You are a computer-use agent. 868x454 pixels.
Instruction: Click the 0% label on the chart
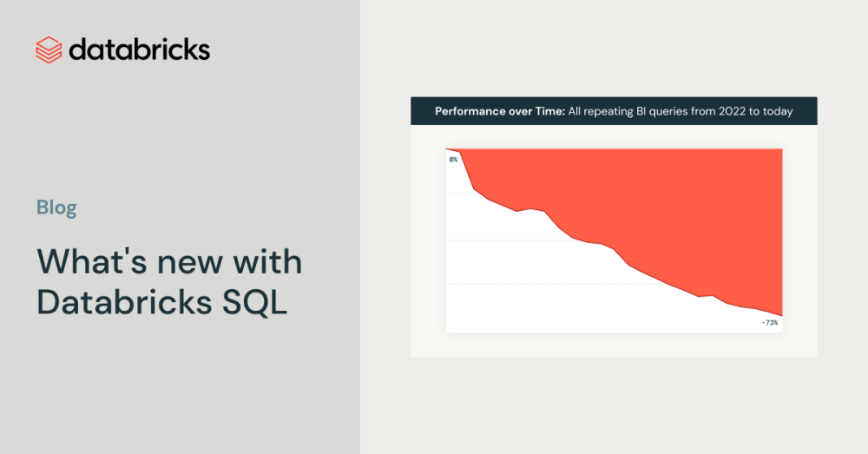pos(453,160)
